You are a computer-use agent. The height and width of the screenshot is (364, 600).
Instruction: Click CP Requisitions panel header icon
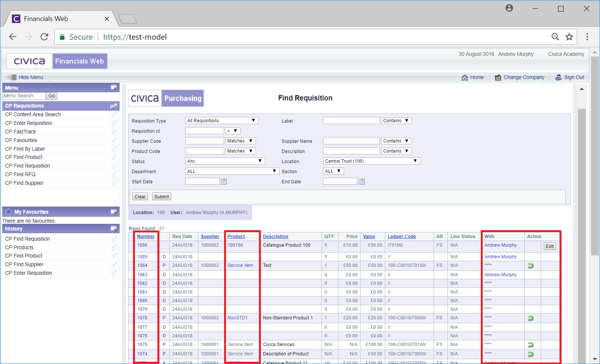tap(114, 106)
